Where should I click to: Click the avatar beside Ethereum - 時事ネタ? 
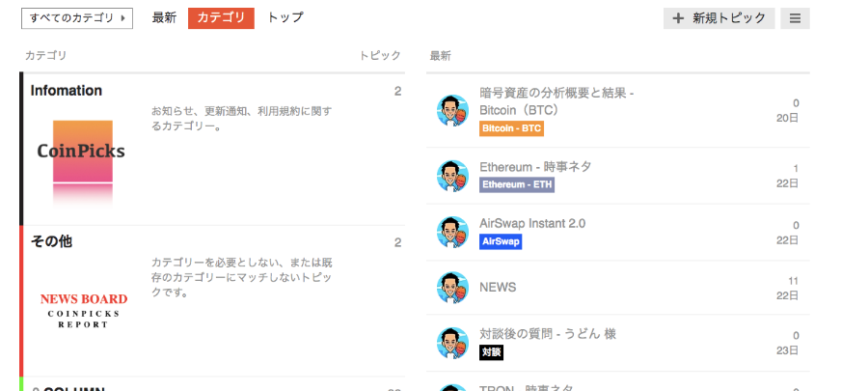(x=453, y=176)
